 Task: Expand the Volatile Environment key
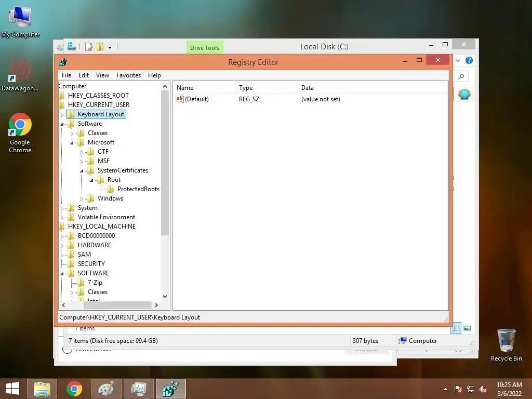pos(62,218)
